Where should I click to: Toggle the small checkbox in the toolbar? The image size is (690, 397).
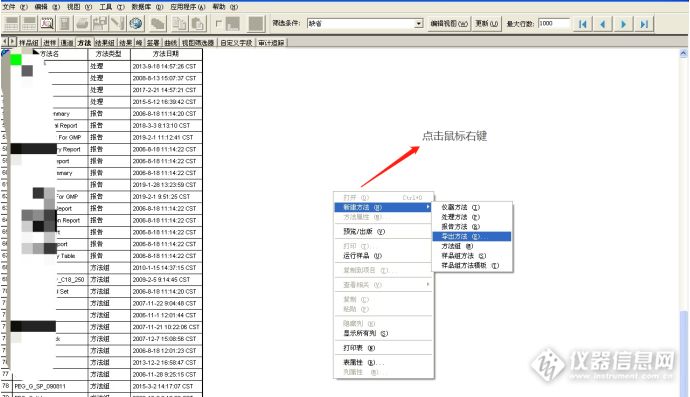[x=218, y=23]
